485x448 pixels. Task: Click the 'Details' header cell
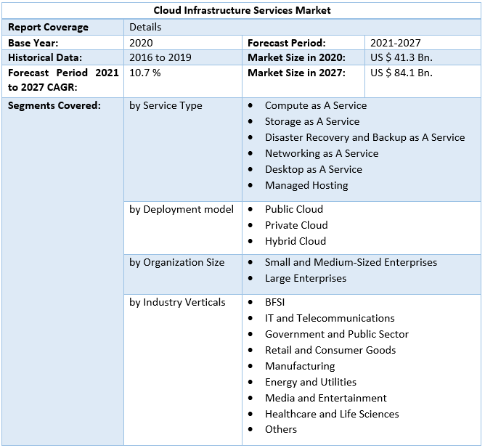[x=145, y=27]
